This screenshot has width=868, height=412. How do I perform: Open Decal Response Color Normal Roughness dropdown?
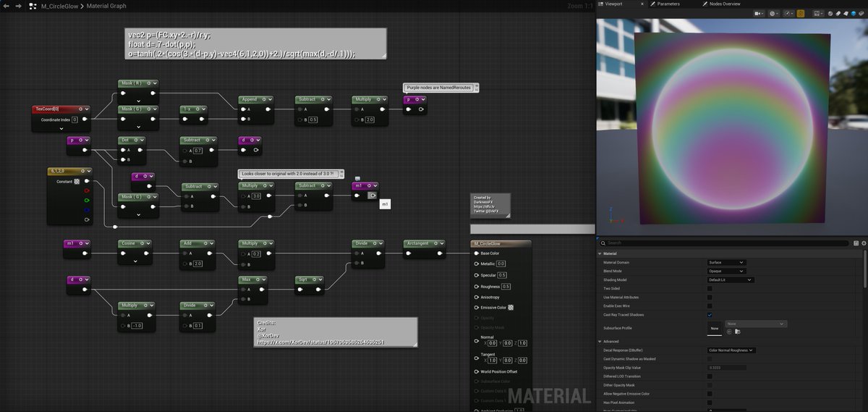731,350
